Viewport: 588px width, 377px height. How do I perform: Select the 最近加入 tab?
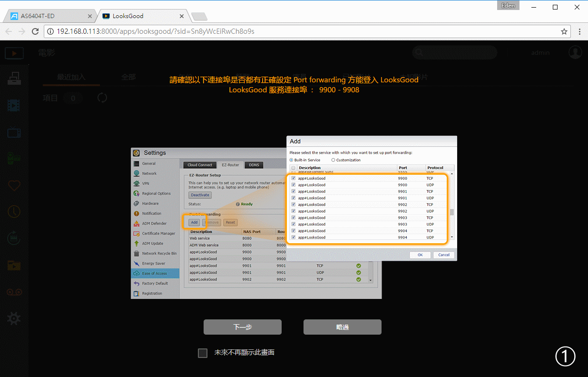click(x=71, y=77)
